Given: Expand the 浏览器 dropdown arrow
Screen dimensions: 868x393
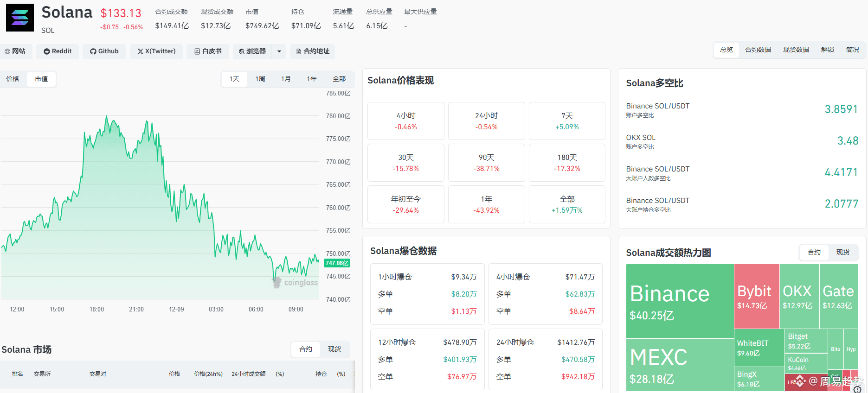Looking at the screenshot, I should pos(279,51).
